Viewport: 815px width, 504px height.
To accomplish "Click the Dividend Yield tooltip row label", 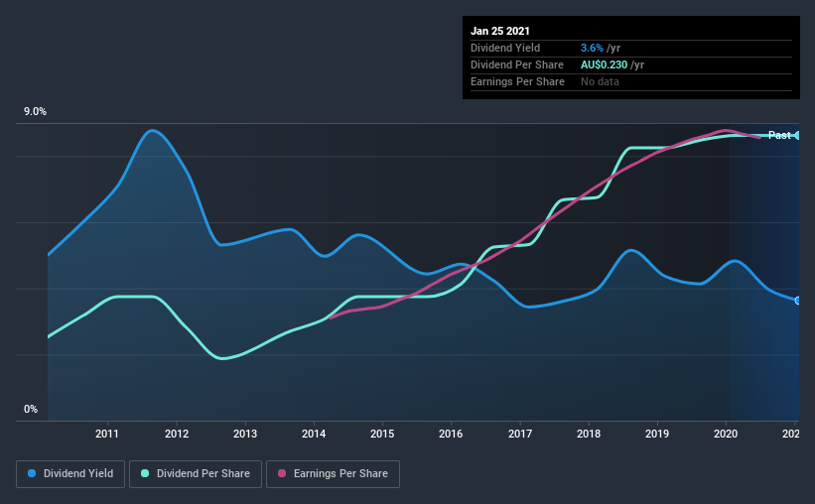I will tap(505, 48).
